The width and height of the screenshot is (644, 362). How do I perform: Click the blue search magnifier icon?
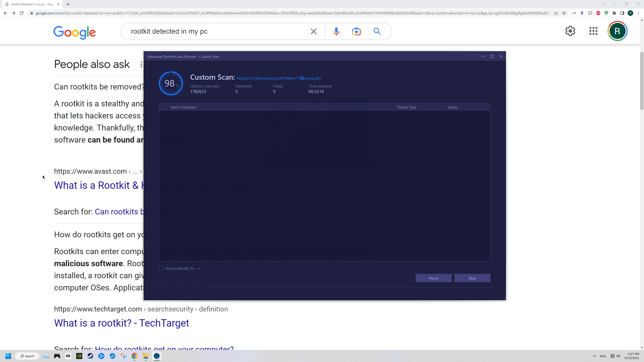377,31
